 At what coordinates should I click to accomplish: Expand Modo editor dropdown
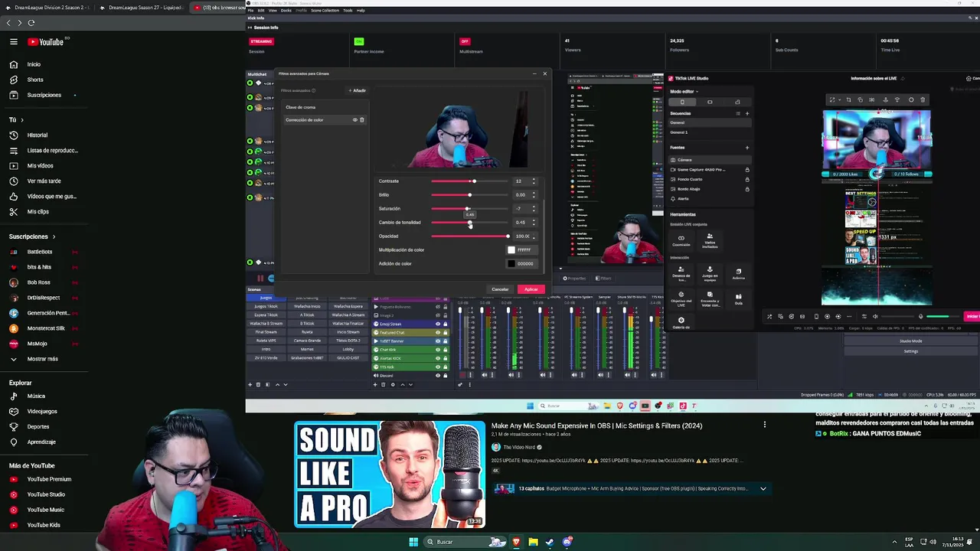[696, 91]
